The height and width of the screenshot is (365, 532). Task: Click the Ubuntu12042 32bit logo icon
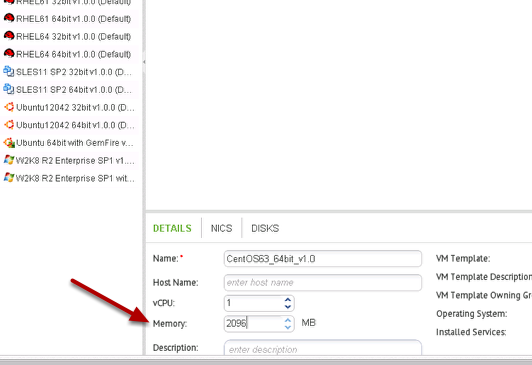point(9,107)
